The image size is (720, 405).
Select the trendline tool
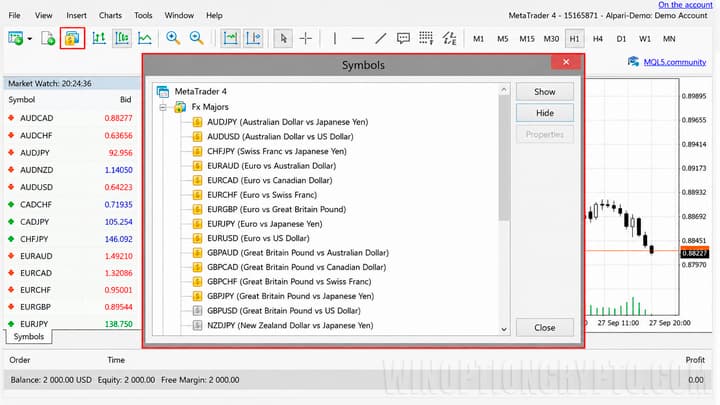pos(381,39)
